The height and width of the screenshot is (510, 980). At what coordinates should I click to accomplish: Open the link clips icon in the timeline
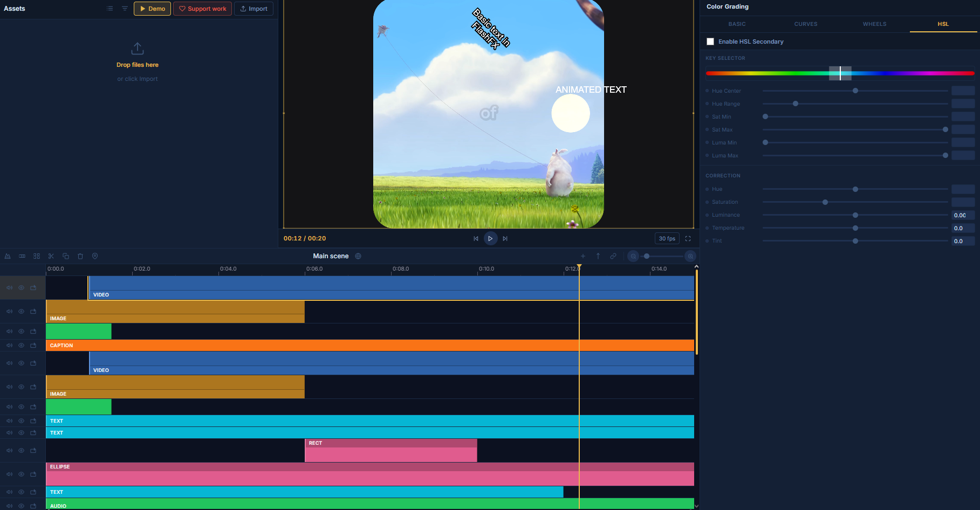pos(613,256)
